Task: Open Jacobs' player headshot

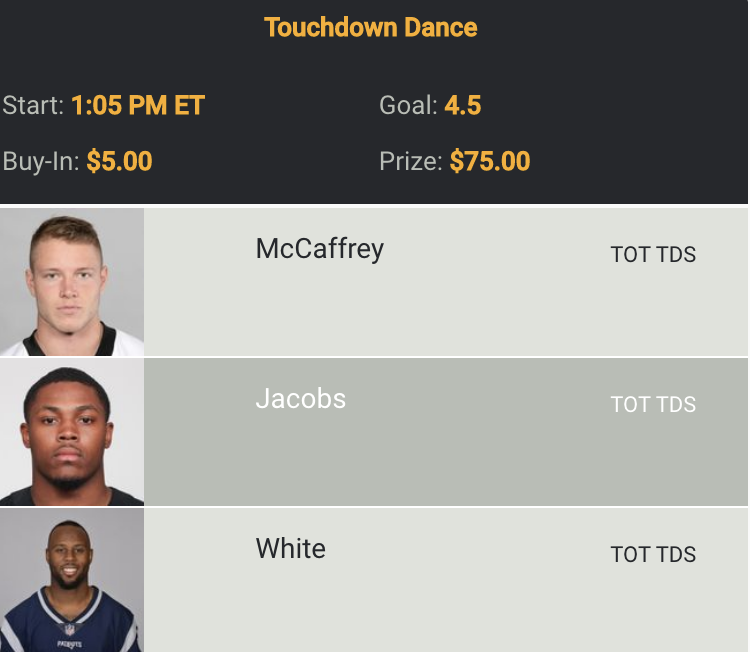Action: (71, 432)
